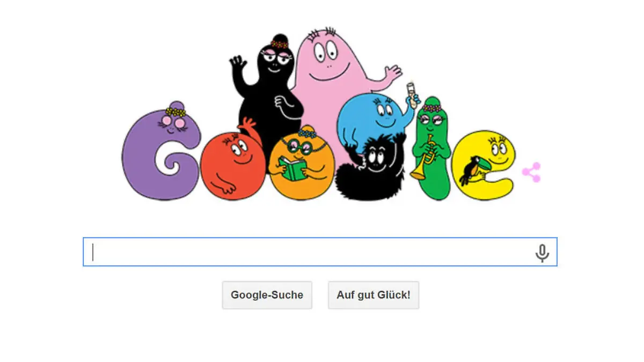Click the furry black Barbapapa character
The height and width of the screenshot is (362, 644).
point(370,167)
